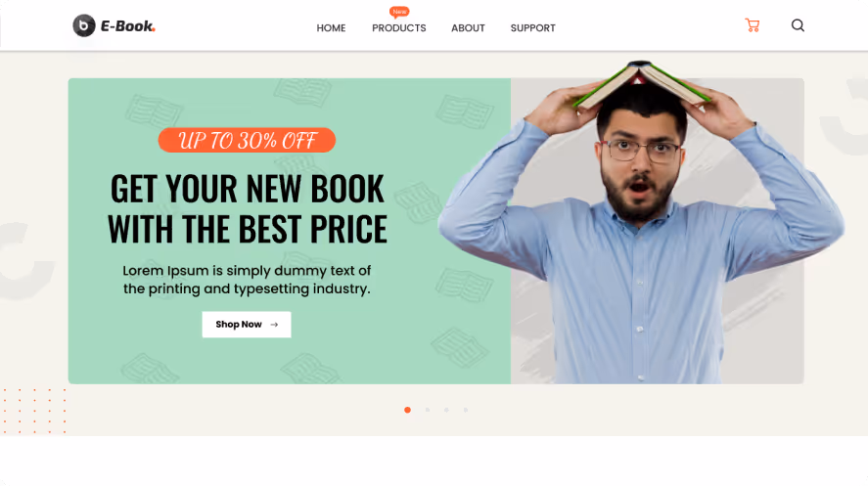Open the shopping cart icon

[753, 25]
